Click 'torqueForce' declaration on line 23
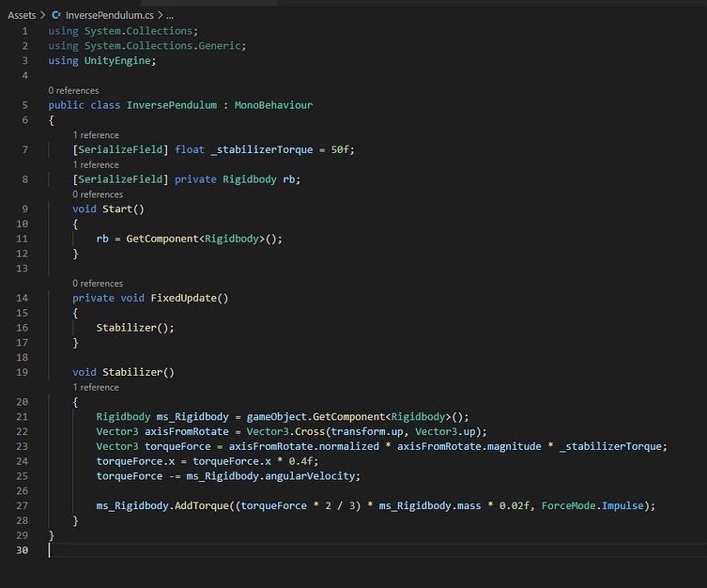 (177, 446)
